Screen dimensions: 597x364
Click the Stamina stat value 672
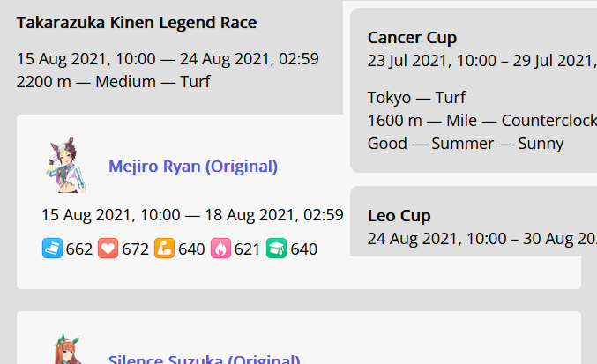(136, 249)
